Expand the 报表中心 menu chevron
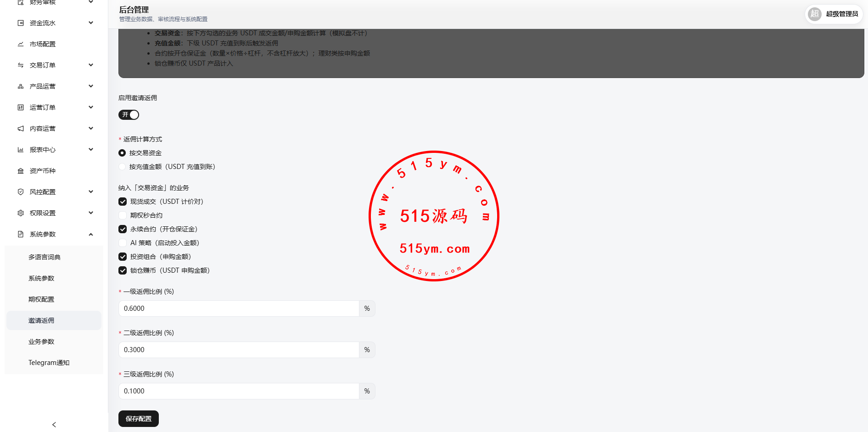This screenshot has height=432, width=868. tap(91, 150)
